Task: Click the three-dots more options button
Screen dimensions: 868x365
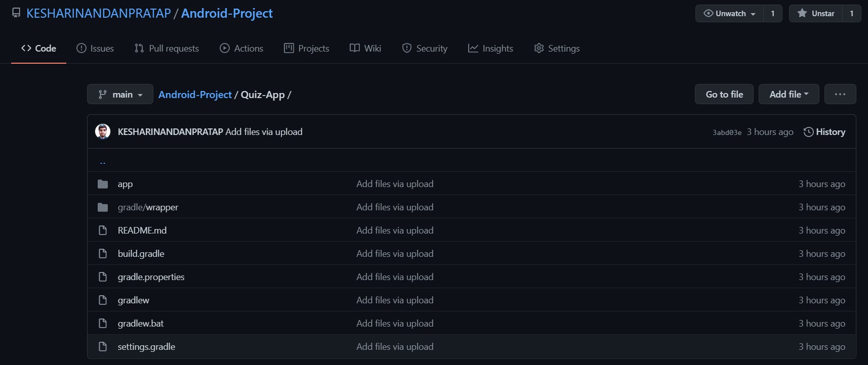Action: (x=840, y=94)
